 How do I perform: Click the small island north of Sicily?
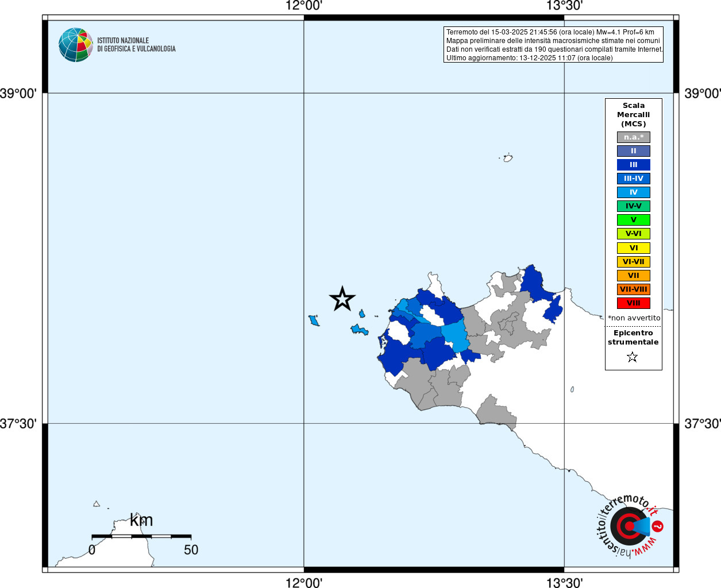(508, 158)
